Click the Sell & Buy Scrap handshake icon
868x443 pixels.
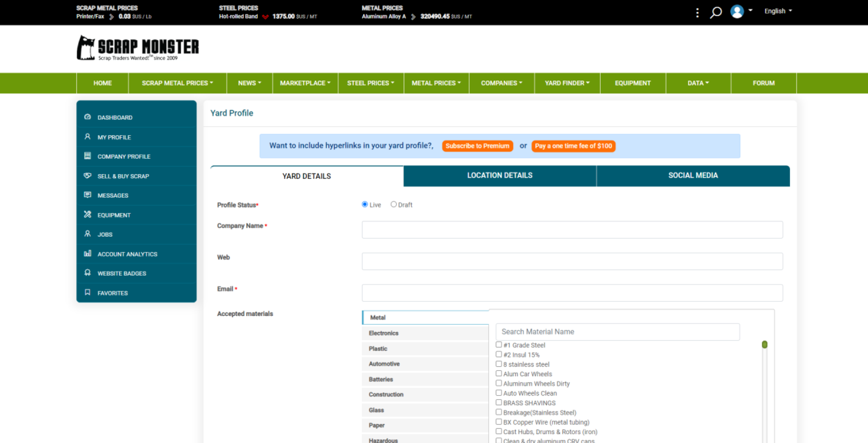(x=88, y=176)
